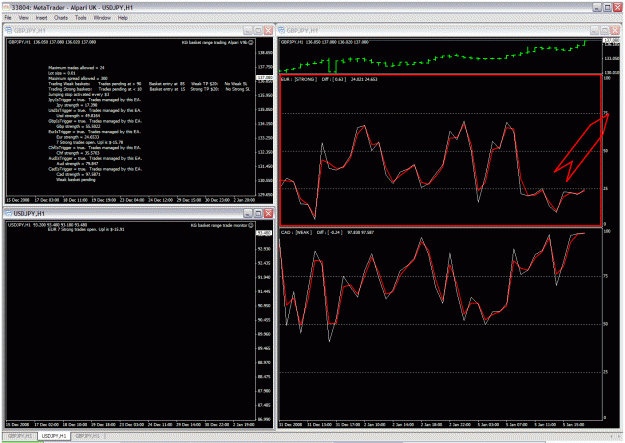Screen dimensions: 625x443
Task: Click '15 Dec 2008' date on top-left chart axis
Action: 18,200
